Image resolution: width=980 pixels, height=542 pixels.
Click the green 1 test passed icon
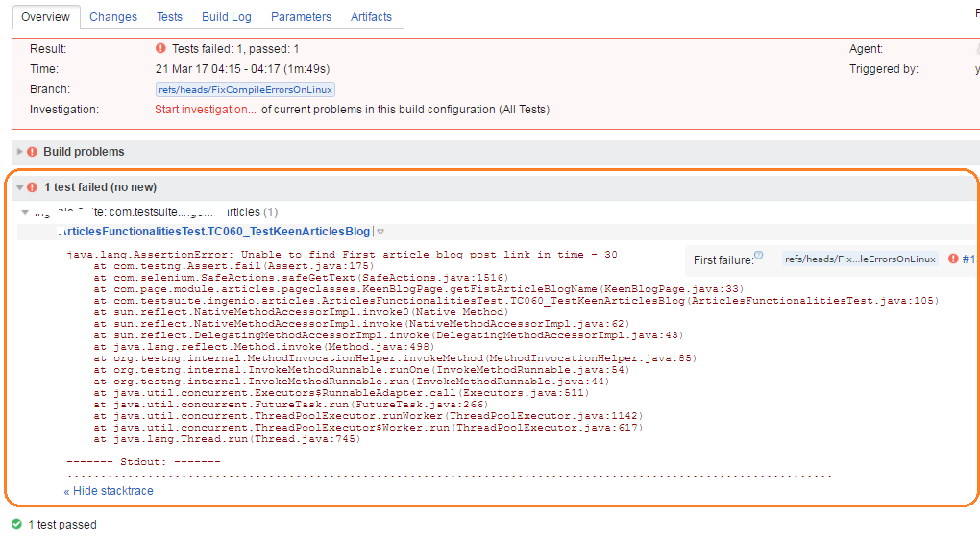click(16, 525)
